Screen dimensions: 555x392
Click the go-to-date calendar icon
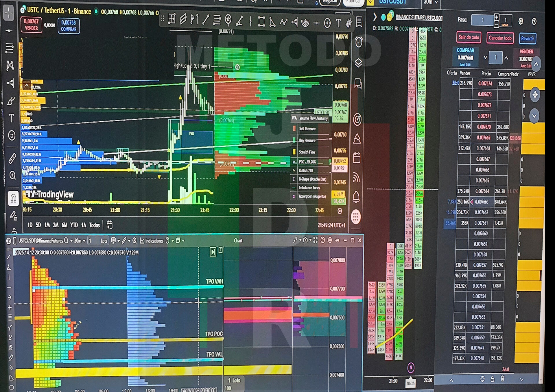click(109, 225)
